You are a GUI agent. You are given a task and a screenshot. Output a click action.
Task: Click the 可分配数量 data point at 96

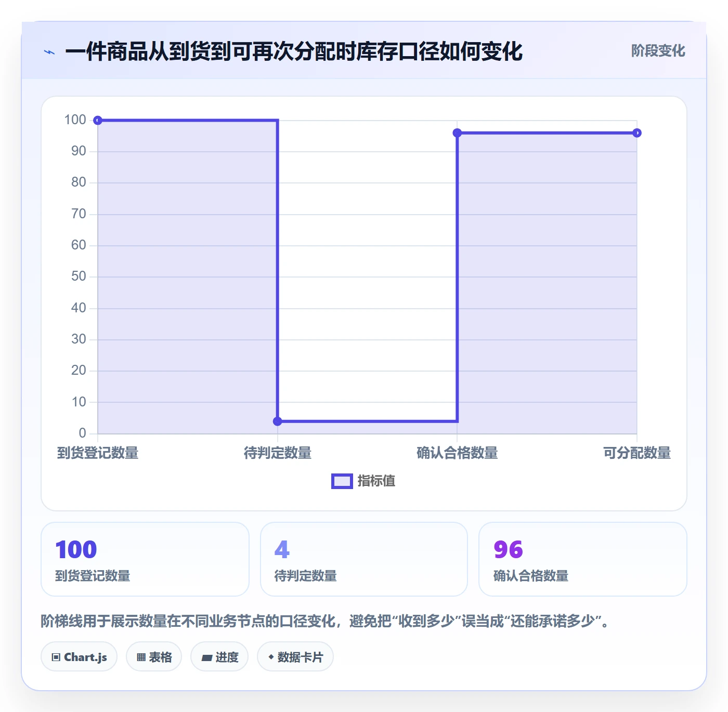(x=637, y=133)
